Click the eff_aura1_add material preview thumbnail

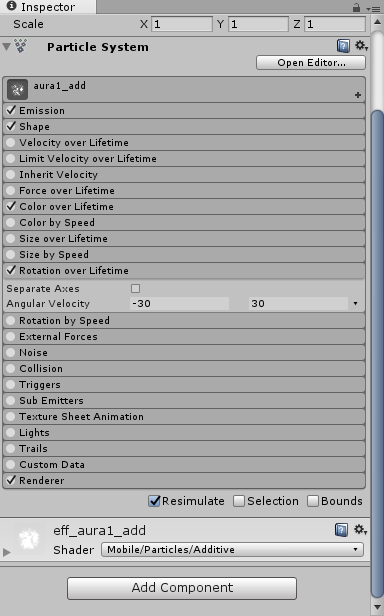[29, 539]
